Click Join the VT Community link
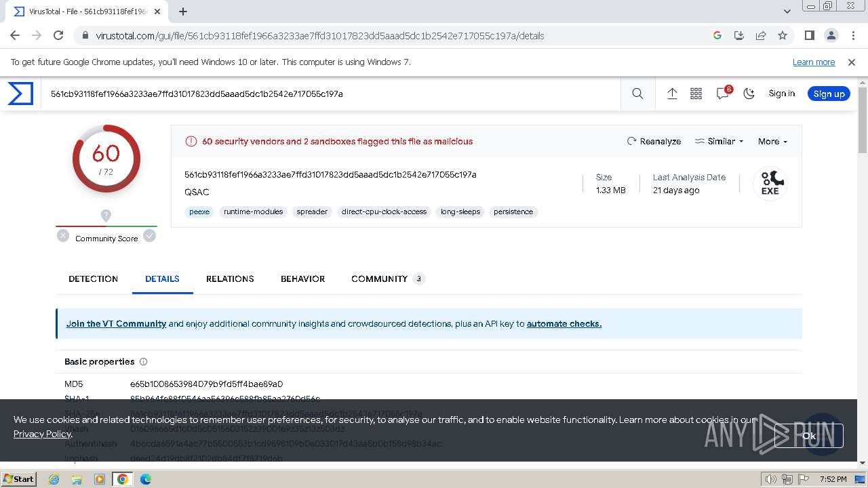 116,324
